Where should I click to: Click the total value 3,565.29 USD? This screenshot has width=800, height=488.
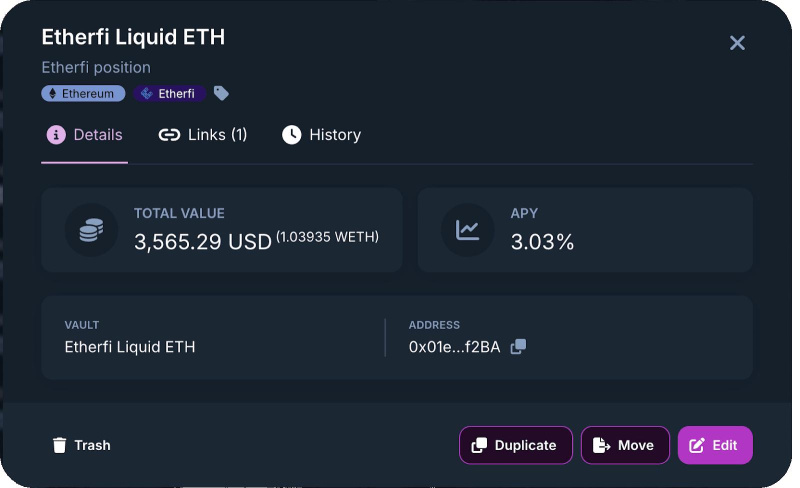click(x=203, y=242)
